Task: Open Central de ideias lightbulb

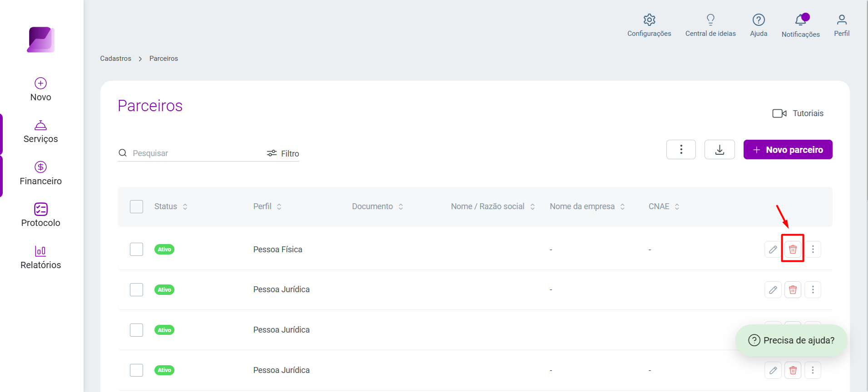Action: tap(710, 20)
